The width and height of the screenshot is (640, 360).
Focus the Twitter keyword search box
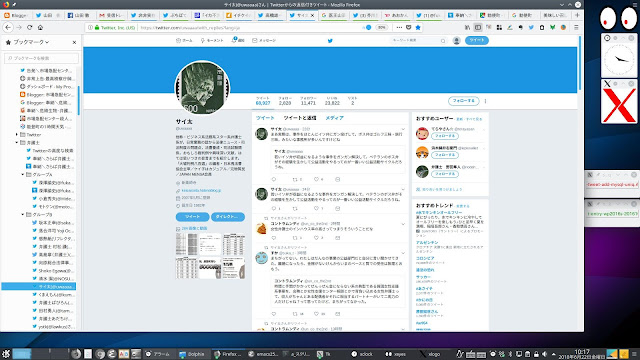coord(418,40)
